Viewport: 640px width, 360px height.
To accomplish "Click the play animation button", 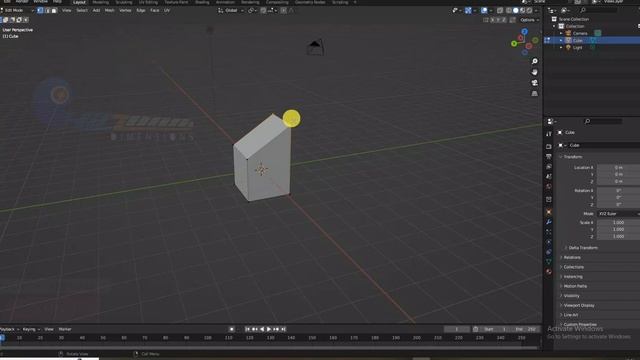I will (x=269, y=329).
